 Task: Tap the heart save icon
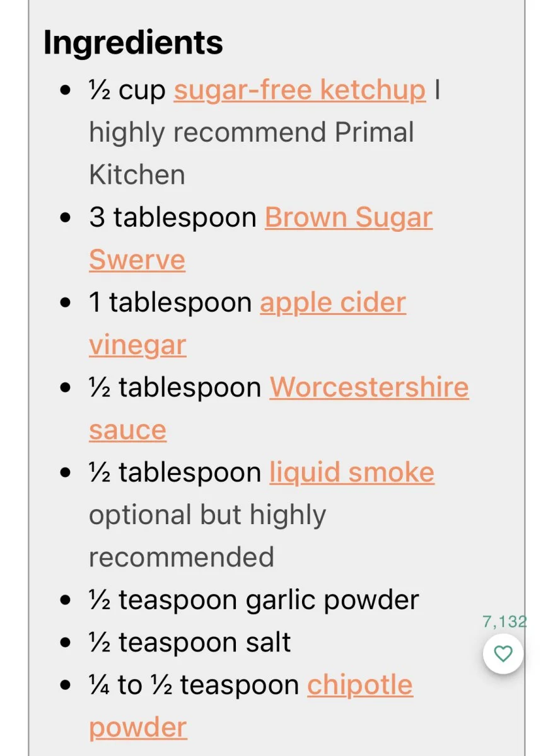(x=503, y=654)
